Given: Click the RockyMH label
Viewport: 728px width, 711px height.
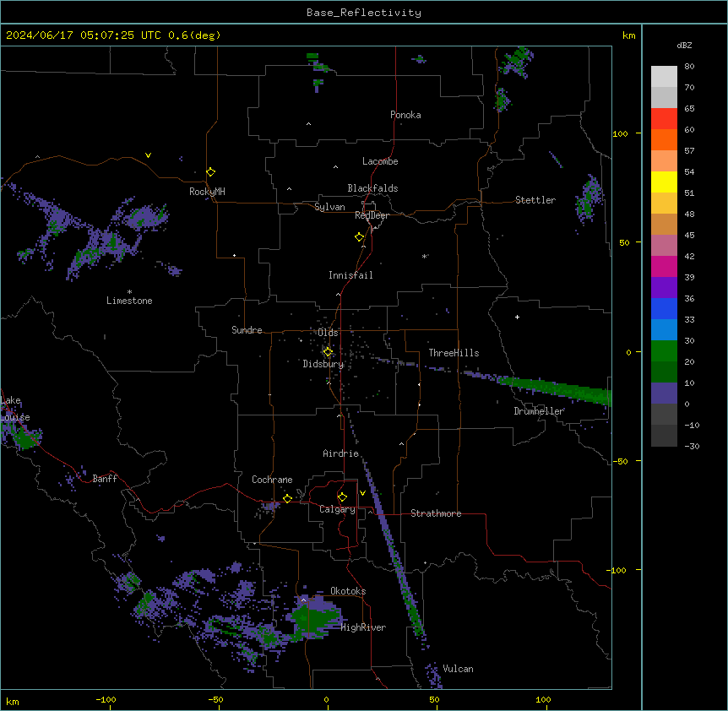Looking at the screenshot, I should [207, 192].
